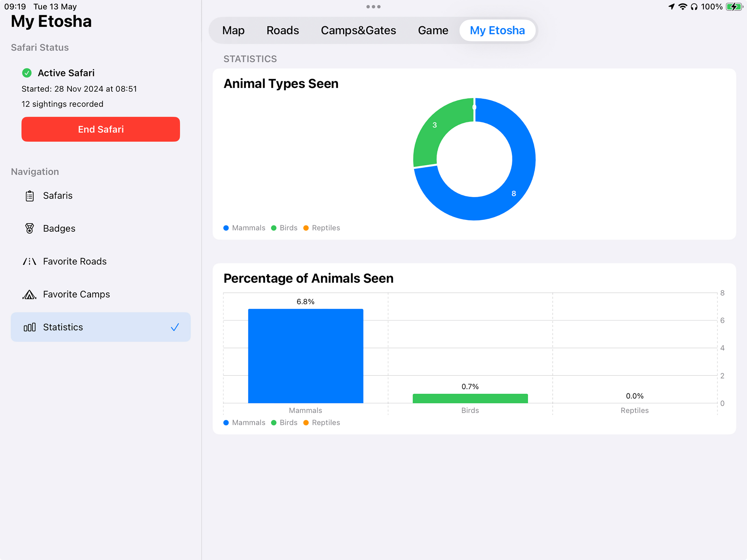Click the green Active Safari checkmark icon
747x560 pixels.
point(27,73)
